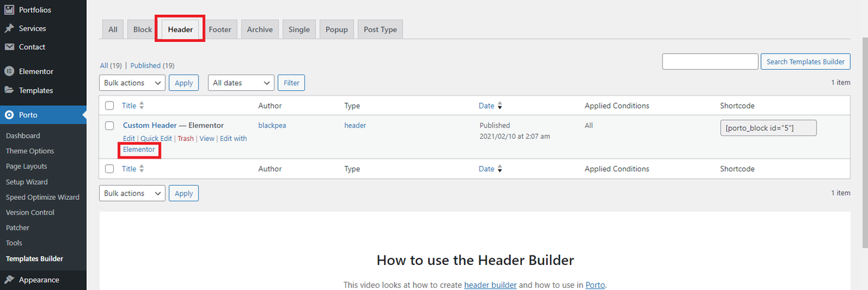
Task: Switch to the Single tab
Action: pyautogui.click(x=299, y=29)
